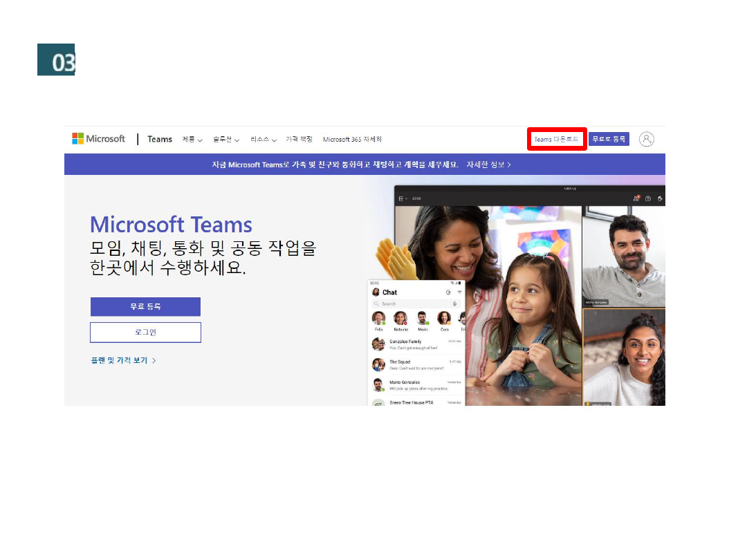Click the participants icon in meeting toolbar
This screenshot has height=560, width=747.
click(636, 198)
